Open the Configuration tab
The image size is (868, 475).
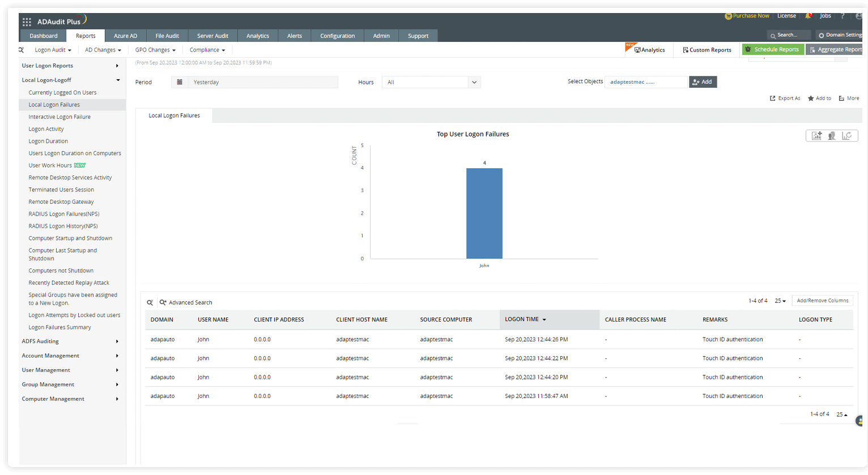(337, 36)
